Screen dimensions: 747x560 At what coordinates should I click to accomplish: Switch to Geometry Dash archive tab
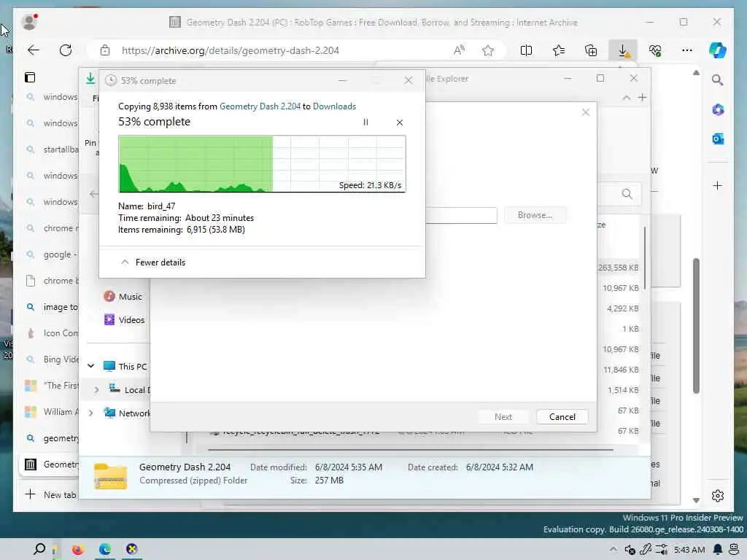pos(50,464)
